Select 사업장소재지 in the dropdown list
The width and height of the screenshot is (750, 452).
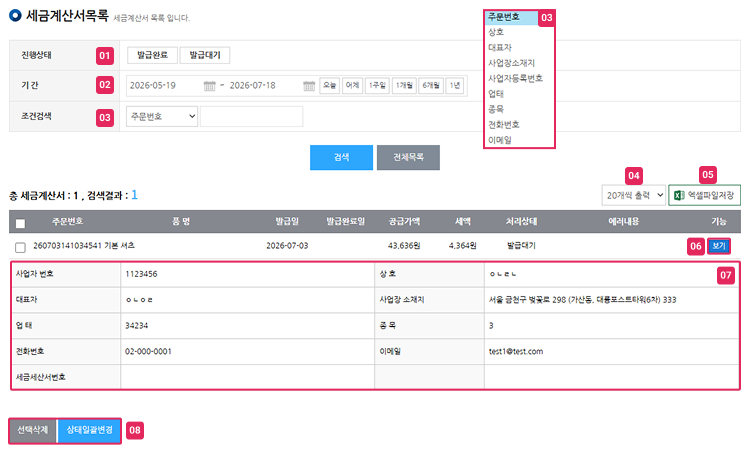point(511,63)
